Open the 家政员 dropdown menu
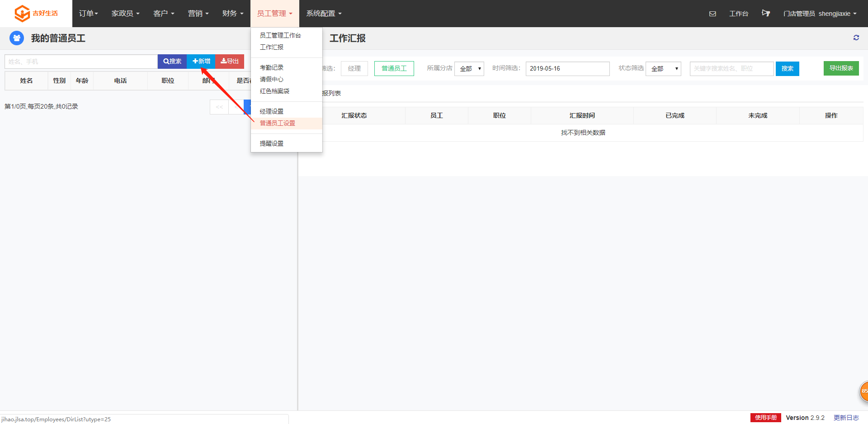The width and height of the screenshot is (868, 424). tap(125, 14)
